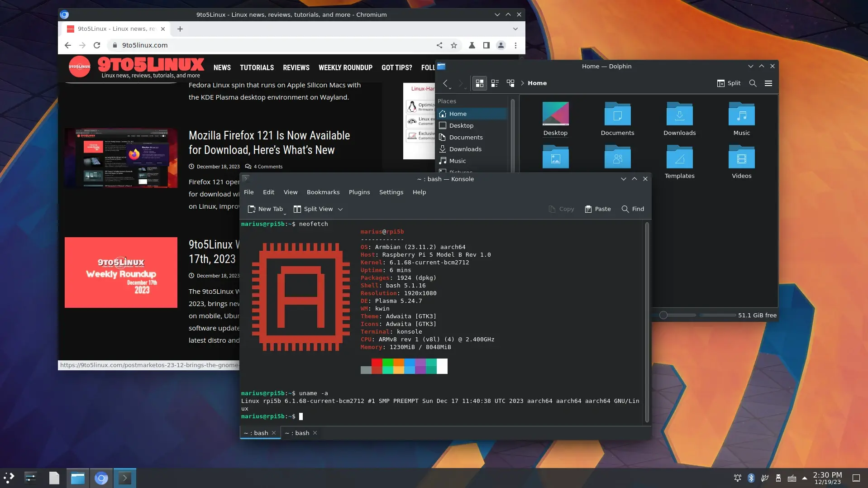Open Konsole File menu

[x=249, y=192]
